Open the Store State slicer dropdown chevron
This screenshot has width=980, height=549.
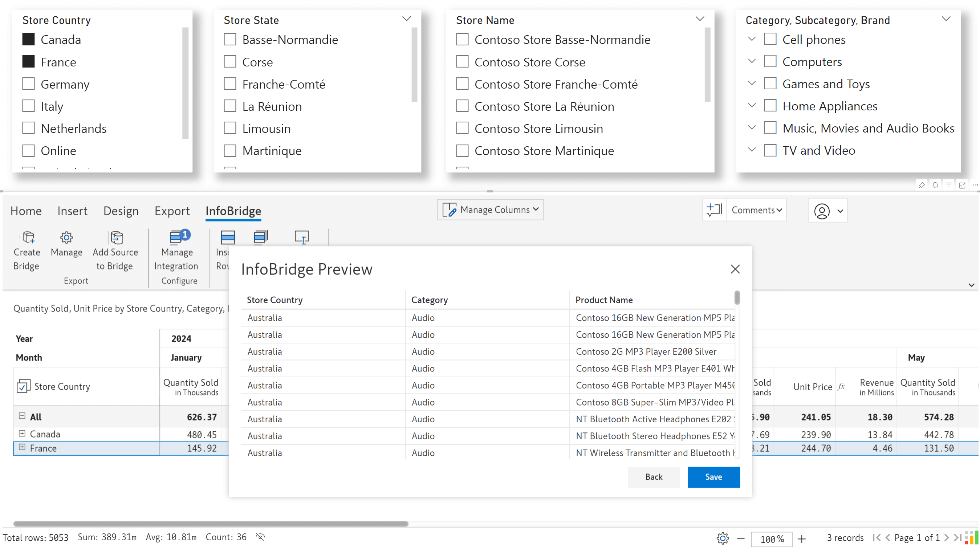coord(406,19)
